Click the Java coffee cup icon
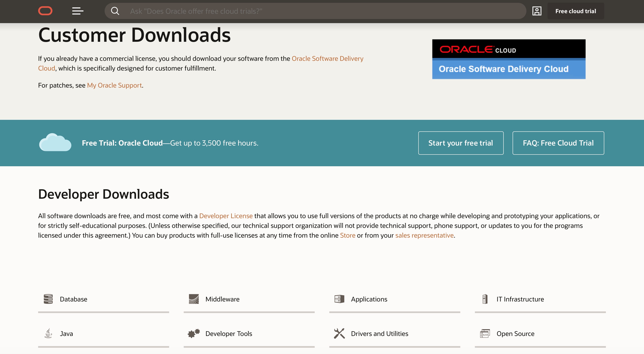 pyautogui.click(x=48, y=334)
